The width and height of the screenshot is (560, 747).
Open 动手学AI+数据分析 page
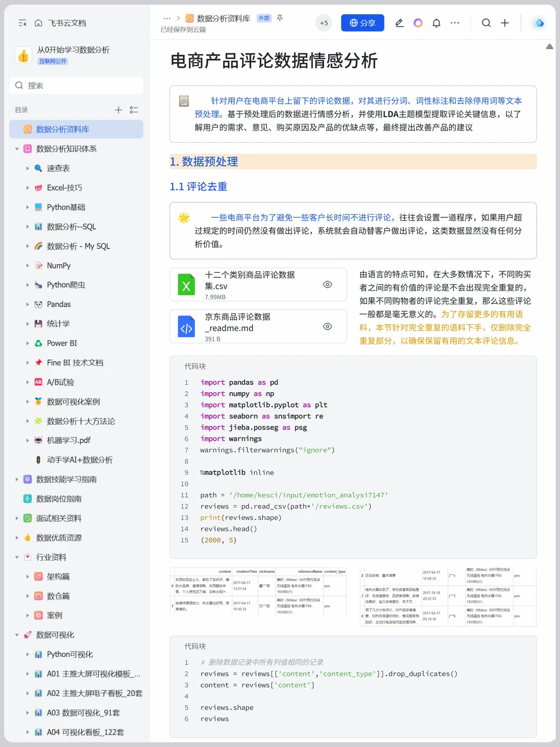80,460
